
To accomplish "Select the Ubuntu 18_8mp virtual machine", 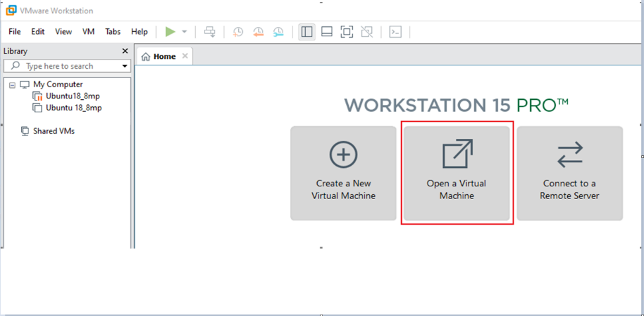I will (74, 108).
